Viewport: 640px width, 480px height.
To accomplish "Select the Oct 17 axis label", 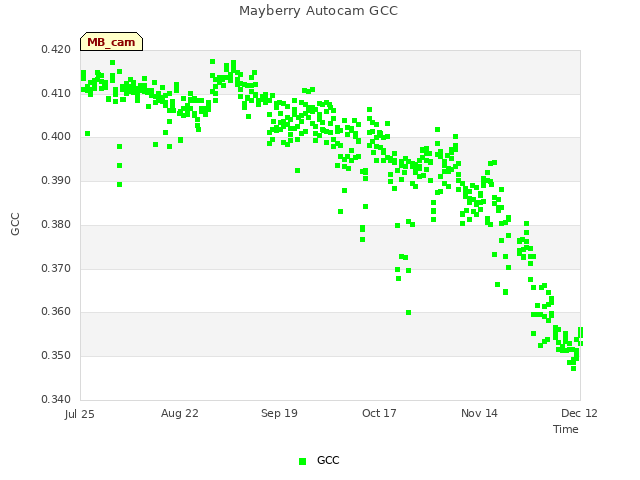I will [379, 413].
